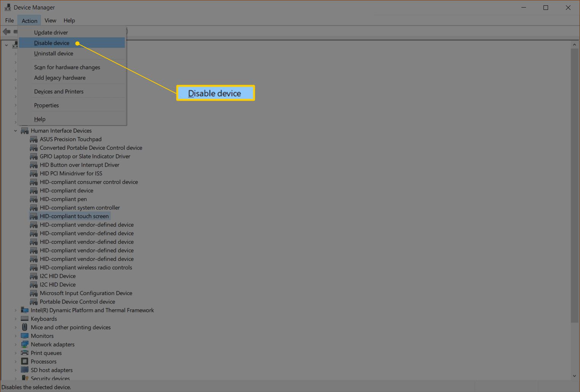This screenshot has height=392, width=580.
Task: Open Devices and Printers entry
Action: tap(72, 92)
